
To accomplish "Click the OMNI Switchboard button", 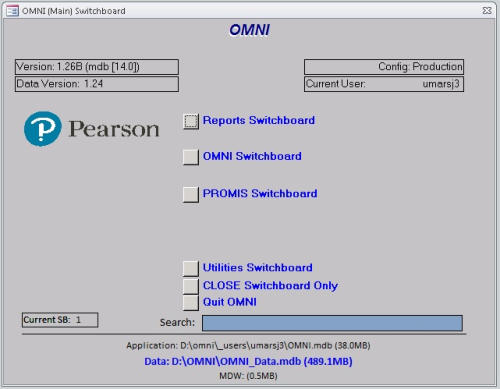I will (x=191, y=157).
